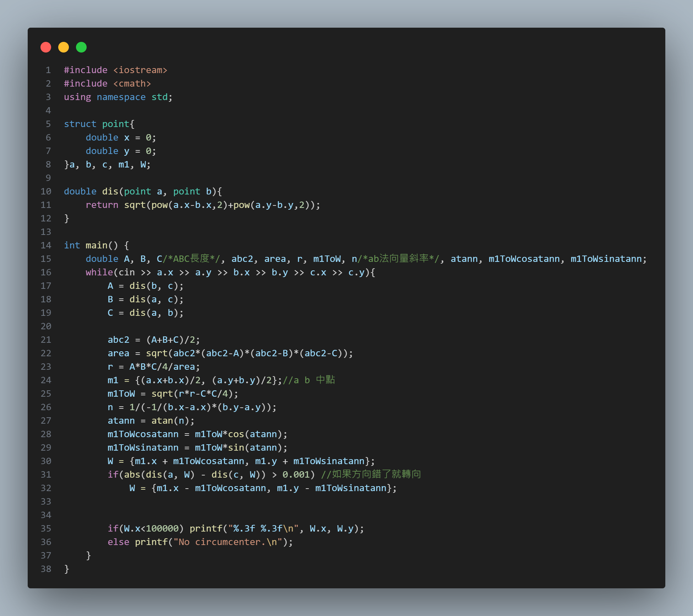Screen dimensions: 693x616
Task: Click line number 38 in gutter
Action: (x=46, y=569)
